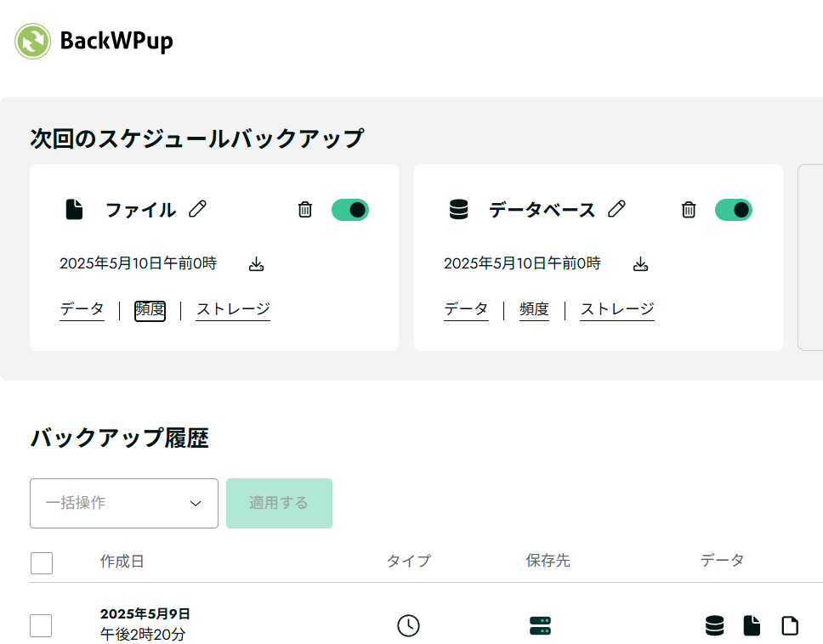823x644 pixels.
Task: Disable the ファイル backup toggle switch
Action: tap(350, 210)
